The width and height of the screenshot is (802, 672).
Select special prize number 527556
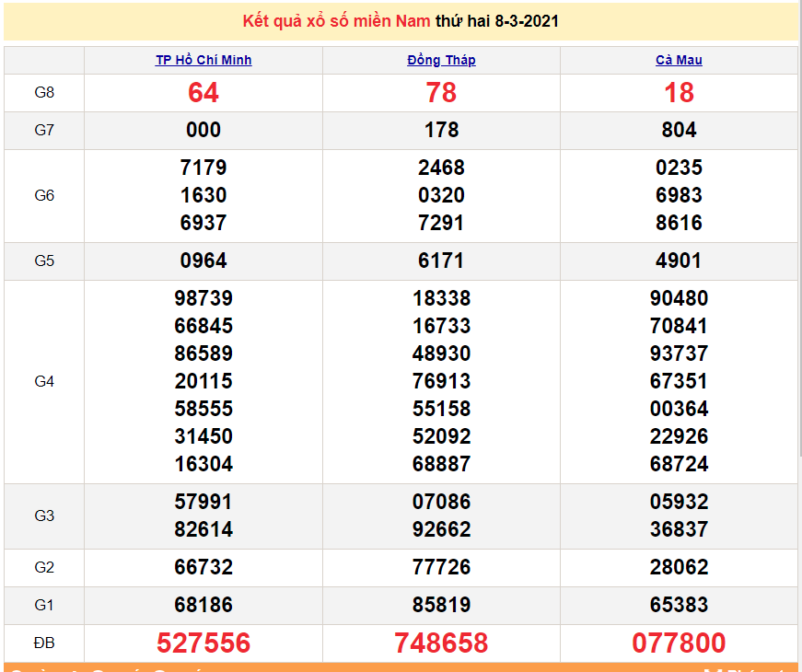pos(203,643)
